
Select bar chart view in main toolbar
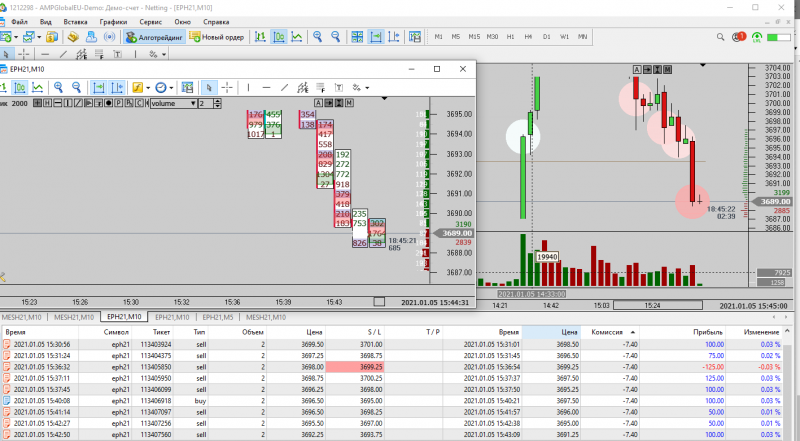(260, 37)
